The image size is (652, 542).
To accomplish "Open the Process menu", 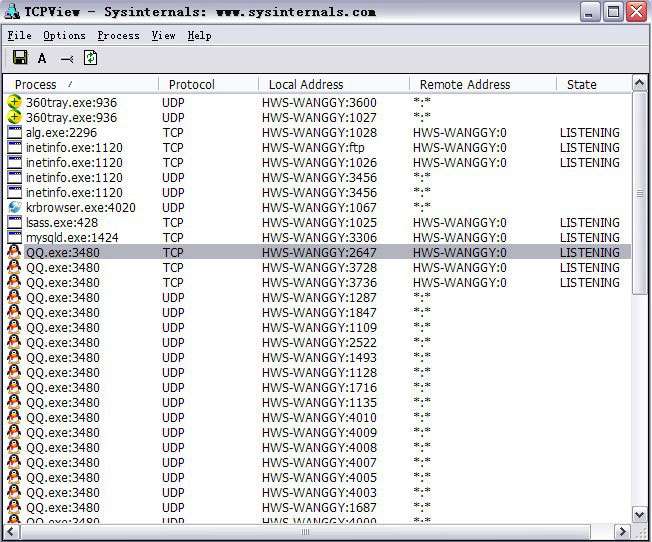I will [119, 36].
